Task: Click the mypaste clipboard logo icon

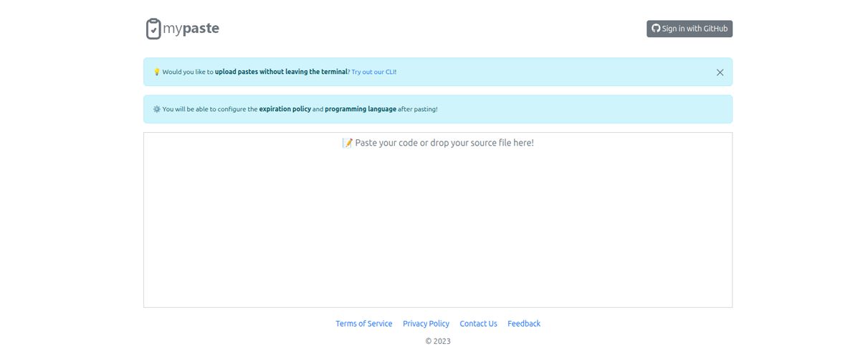Action: point(153,29)
